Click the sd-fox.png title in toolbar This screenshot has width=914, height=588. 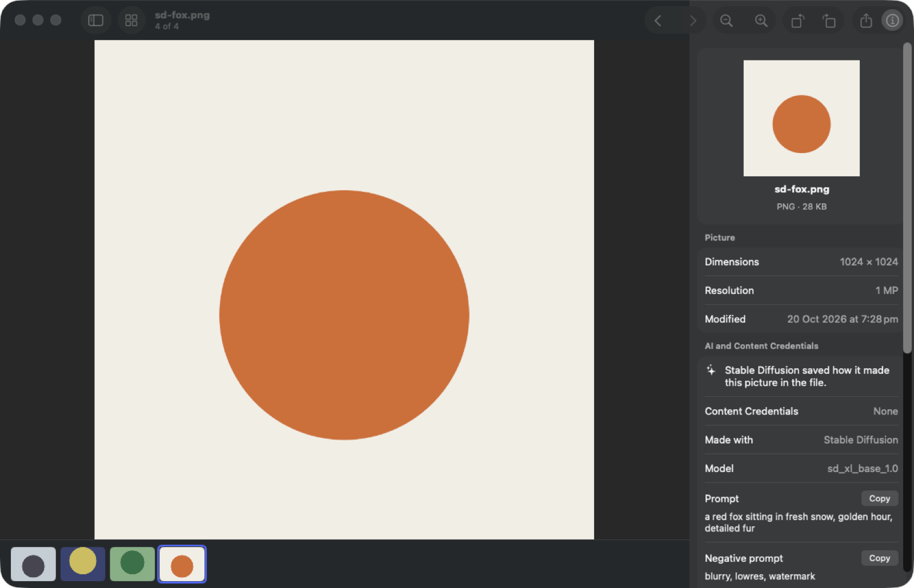click(x=182, y=15)
